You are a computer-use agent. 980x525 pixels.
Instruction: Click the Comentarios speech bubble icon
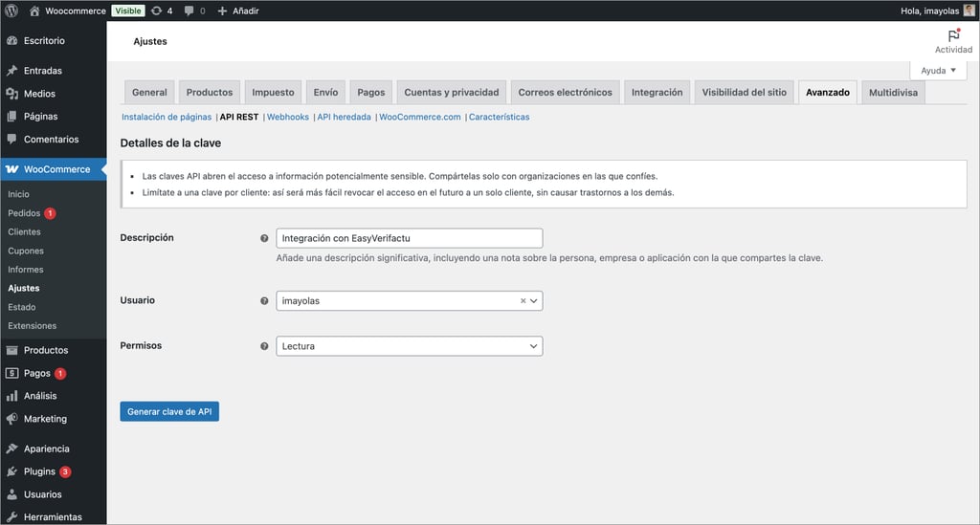pos(11,140)
